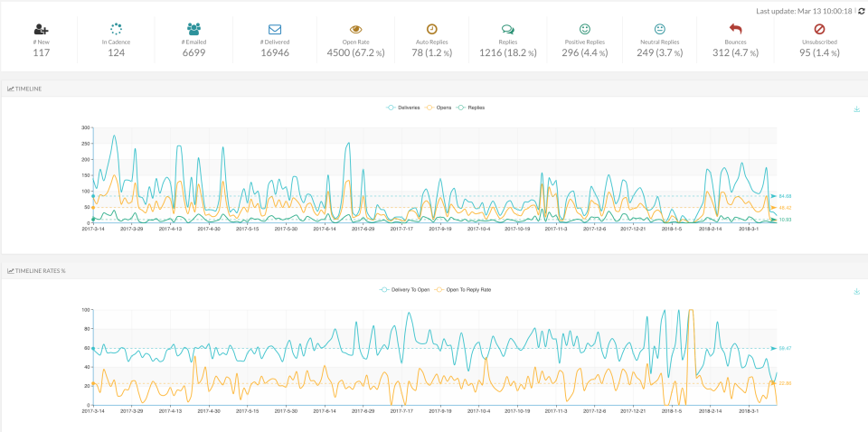
Task: Click the # Emailed people icon
Action: (x=193, y=29)
